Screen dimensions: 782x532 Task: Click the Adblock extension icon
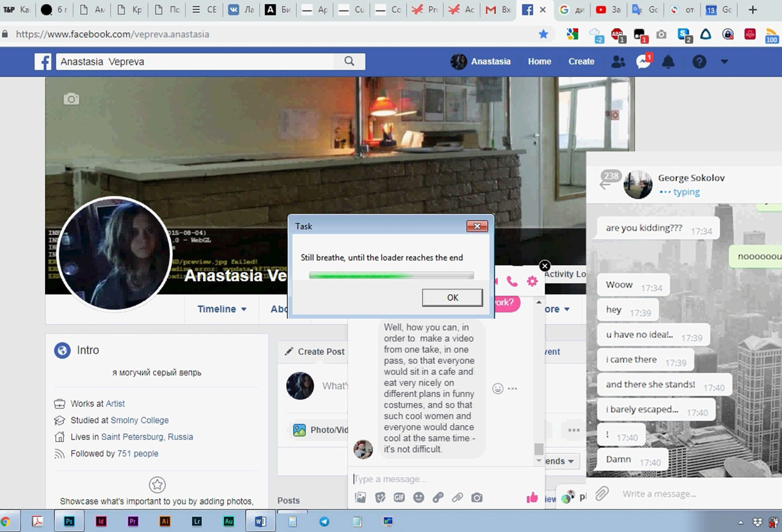[x=618, y=35]
